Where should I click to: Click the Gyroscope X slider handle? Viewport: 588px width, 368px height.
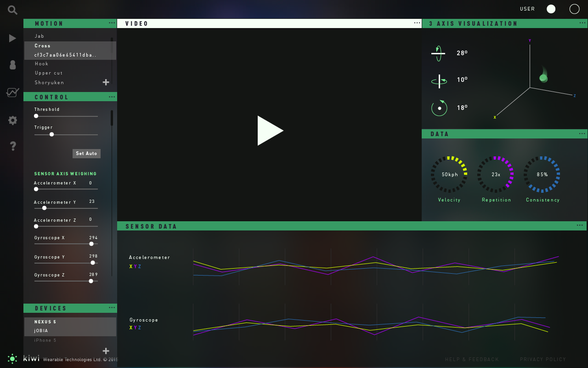coord(91,244)
